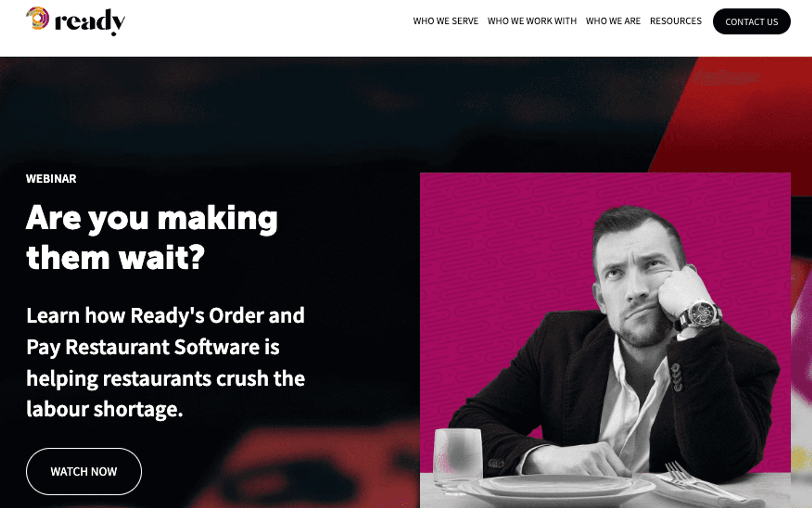Click the Contact Us button

[x=752, y=22]
